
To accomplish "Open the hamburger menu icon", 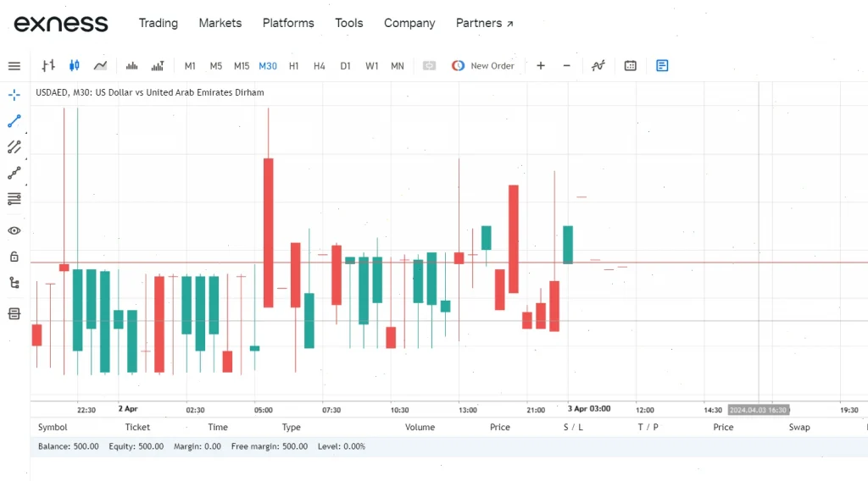I will 14,66.
